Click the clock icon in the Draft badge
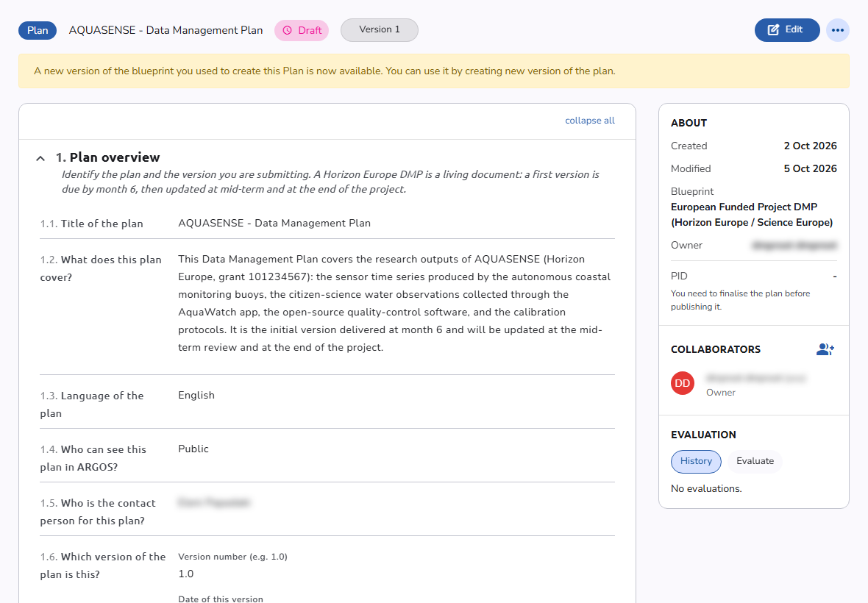The height and width of the screenshot is (603, 868). pyautogui.click(x=288, y=30)
